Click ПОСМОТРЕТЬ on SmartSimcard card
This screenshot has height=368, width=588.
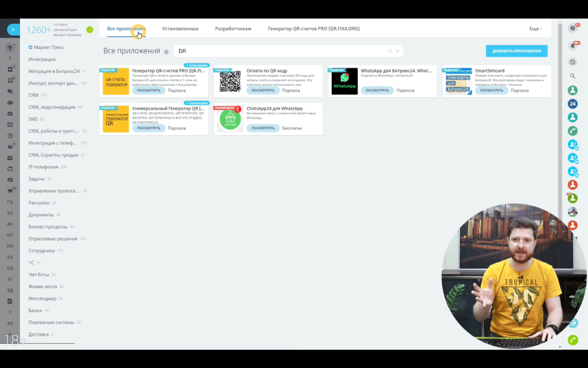[x=492, y=90]
